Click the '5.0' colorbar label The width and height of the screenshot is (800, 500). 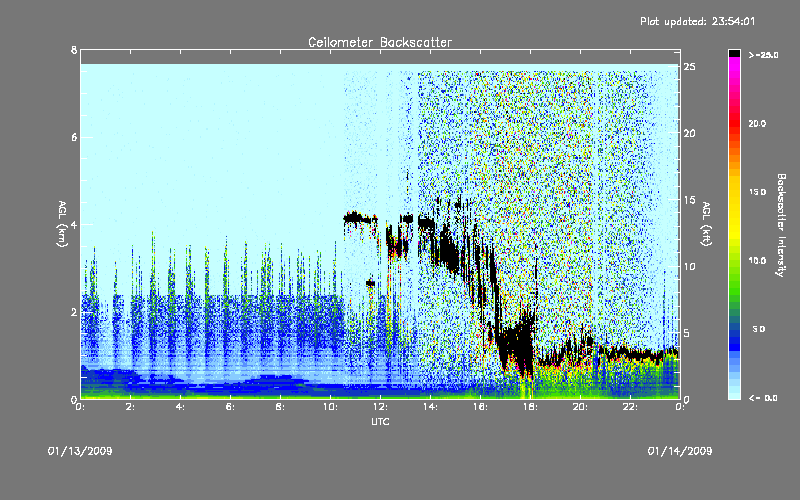759,330
